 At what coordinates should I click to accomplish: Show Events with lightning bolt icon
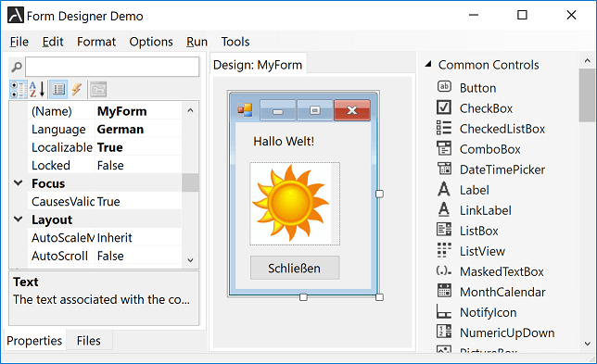(x=77, y=90)
